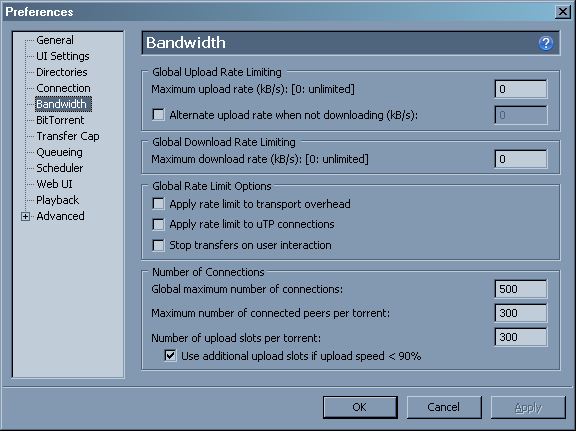This screenshot has height=431, width=576.
Task: Open the BitTorrent preferences page
Action: (x=60, y=120)
